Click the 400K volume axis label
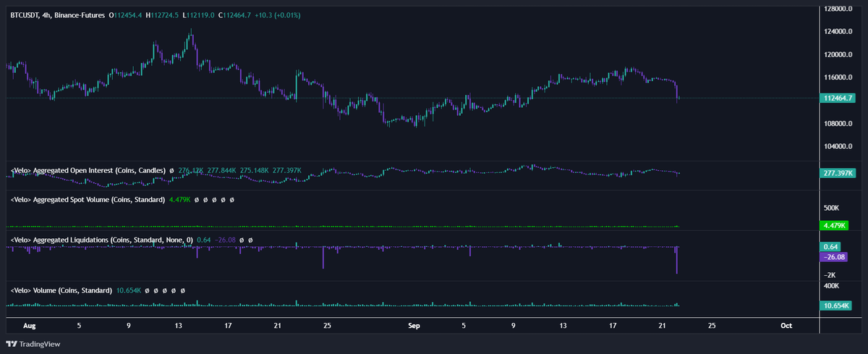 click(831, 287)
